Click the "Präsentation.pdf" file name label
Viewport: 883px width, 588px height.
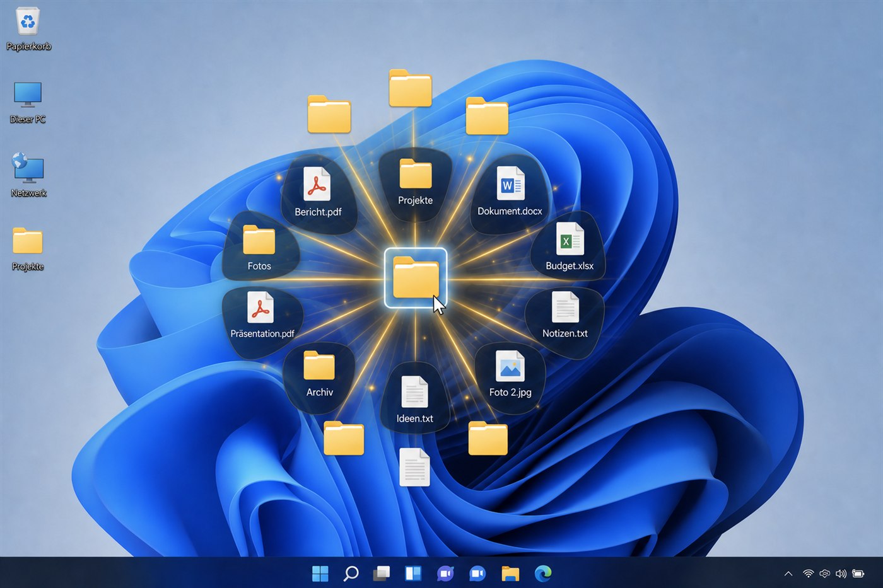coord(262,333)
